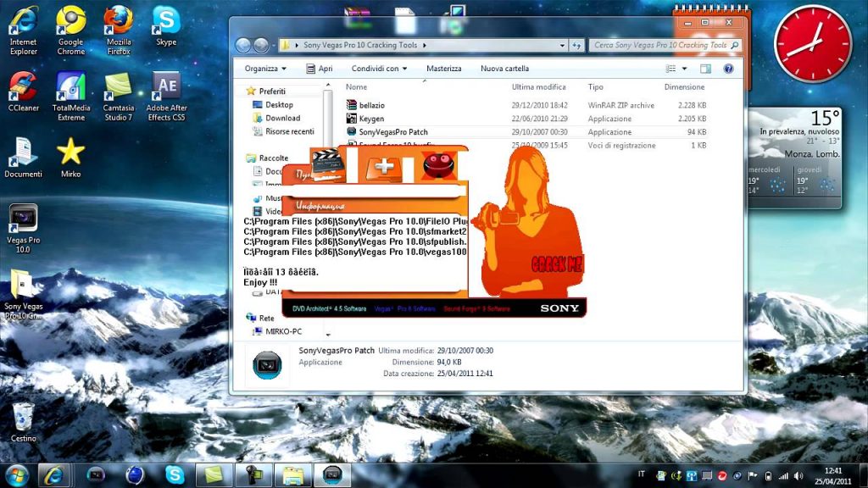Check the battery icon in the tray

pos(768,475)
